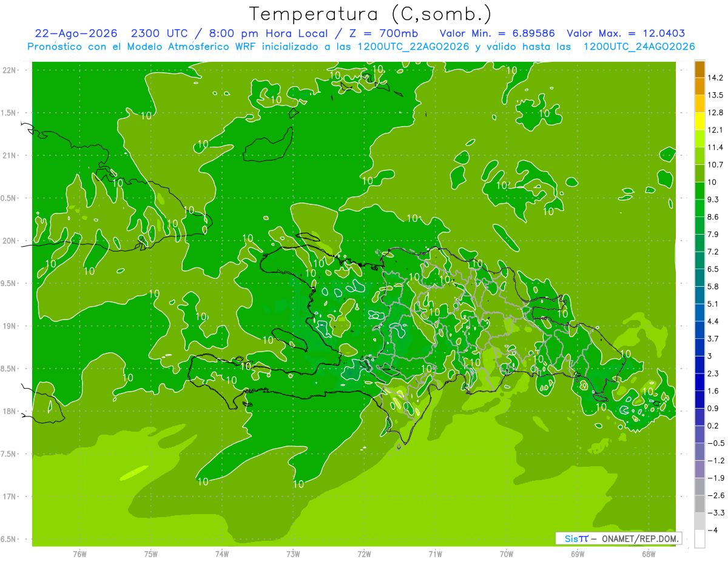728x562 pixels.
Task: Click the '14.2' colorbar value
Action: click(x=715, y=78)
